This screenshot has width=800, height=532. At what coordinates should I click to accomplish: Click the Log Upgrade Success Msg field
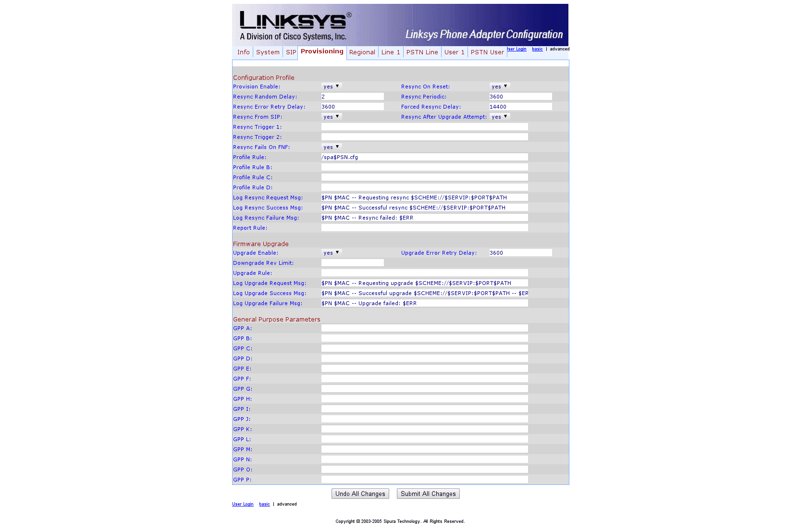(425, 293)
